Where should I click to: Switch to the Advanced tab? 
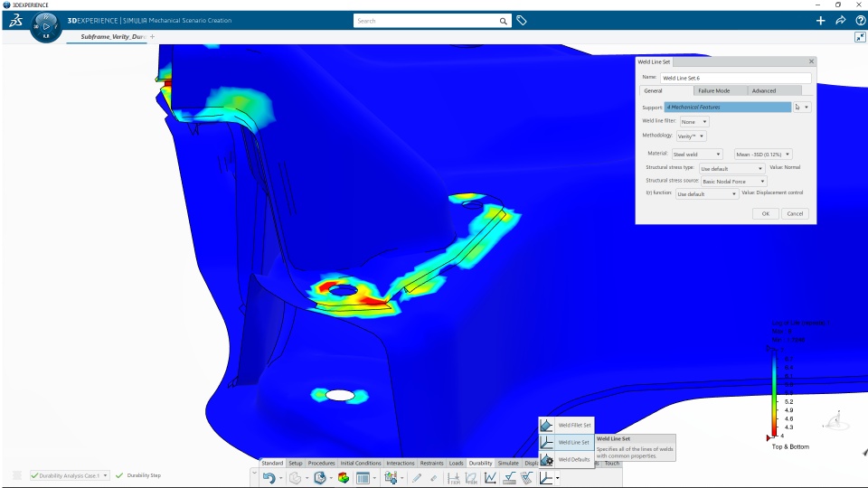click(773, 90)
